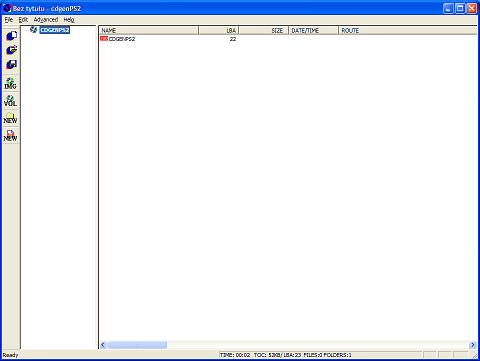Click the Ready status bar text
This screenshot has height=361, width=480.
coord(10,355)
